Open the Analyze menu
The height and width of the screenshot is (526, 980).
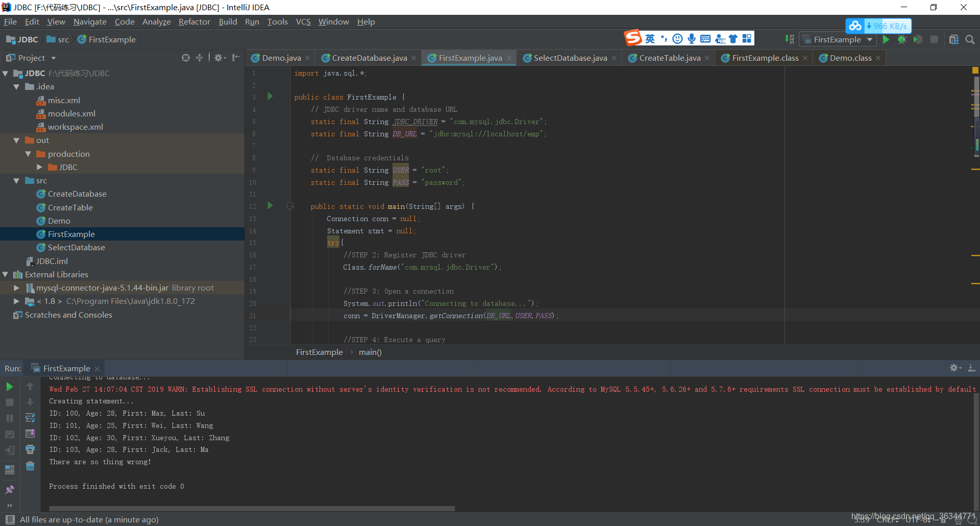156,21
